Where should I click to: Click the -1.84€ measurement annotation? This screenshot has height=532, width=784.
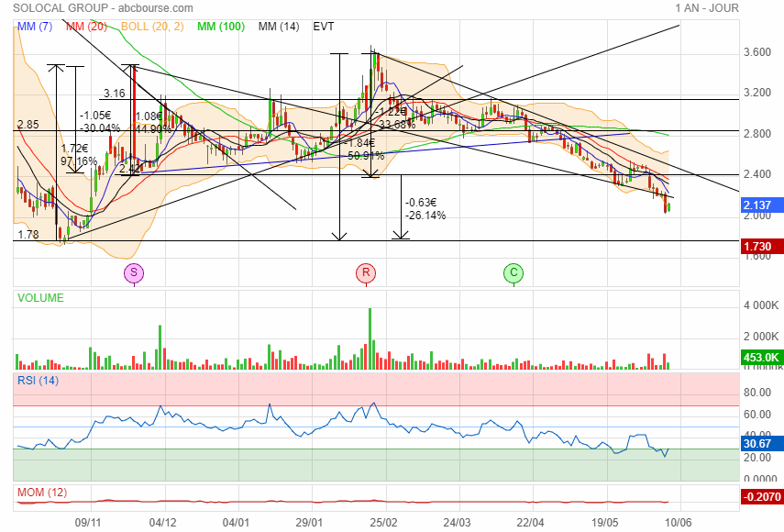click(359, 143)
